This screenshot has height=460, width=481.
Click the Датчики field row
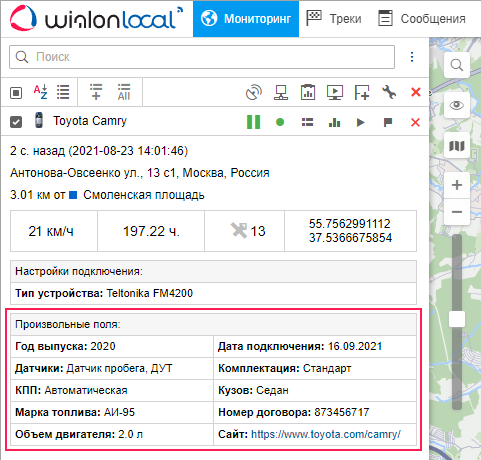[x=112, y=368]
